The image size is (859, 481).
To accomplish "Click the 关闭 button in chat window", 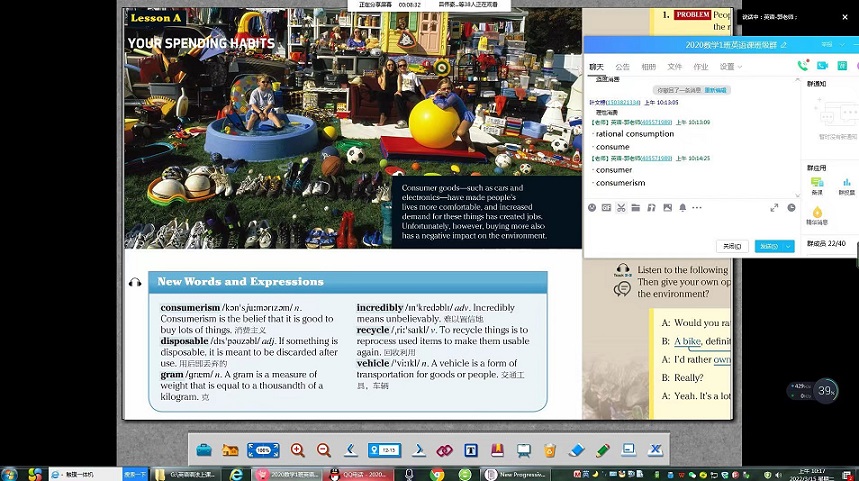I will [x=732, y=247].
